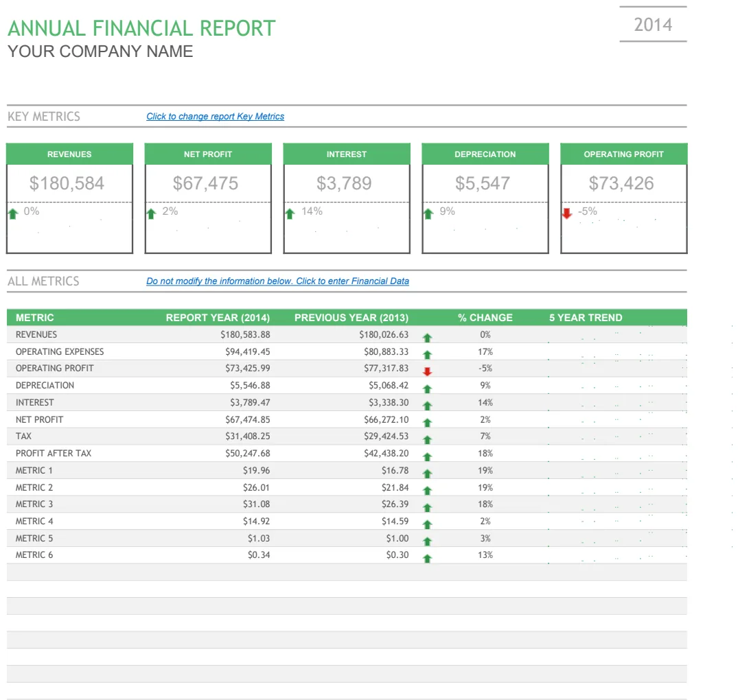Select the $66,272.10 cell
This screenshot has width=738, height=700.
point(386,419)
